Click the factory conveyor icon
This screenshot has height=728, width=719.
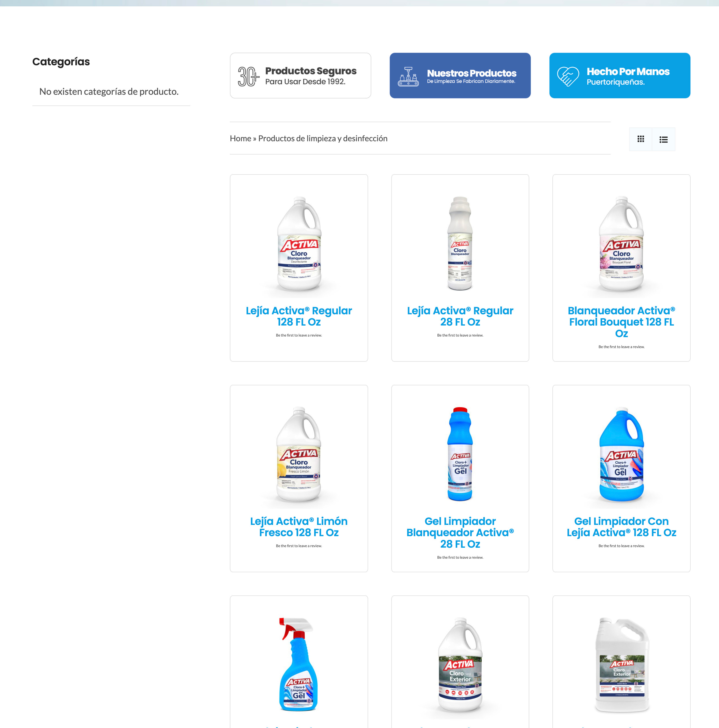point(408,77)
